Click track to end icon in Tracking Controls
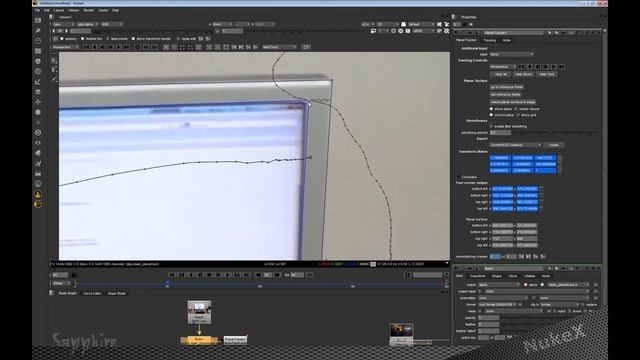Screen dimensions: 640x360 click(562, 67)
